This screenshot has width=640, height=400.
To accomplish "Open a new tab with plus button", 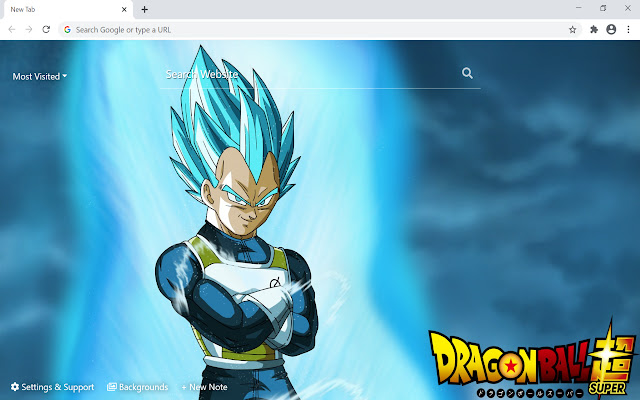I will point(144,9).
